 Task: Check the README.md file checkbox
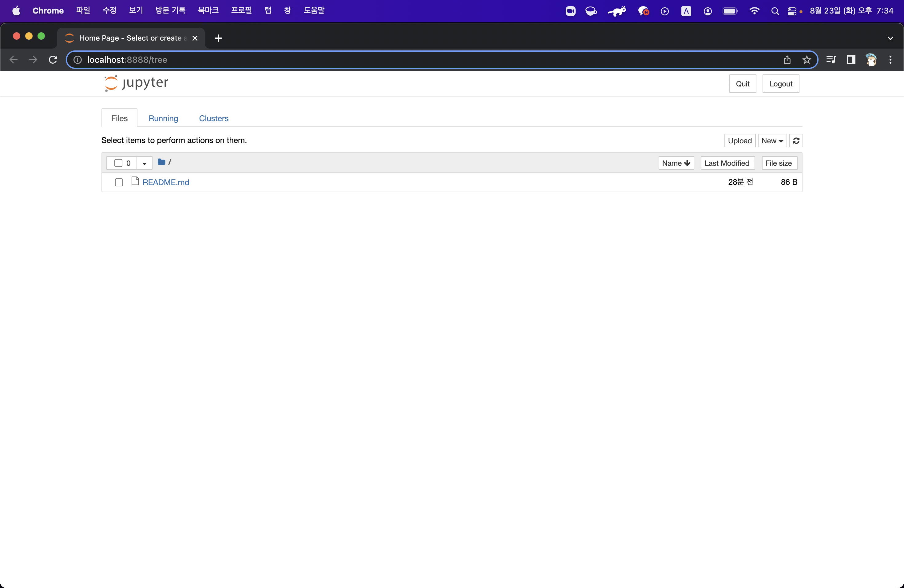pyautogui.click(x=119, y=182)
